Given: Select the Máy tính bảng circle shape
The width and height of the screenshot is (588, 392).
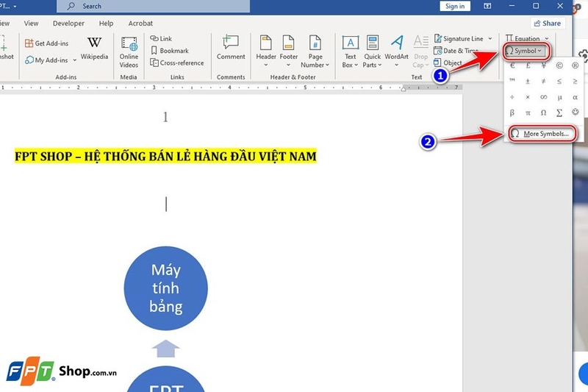Looking at the screenshot, I should (166, 288).
